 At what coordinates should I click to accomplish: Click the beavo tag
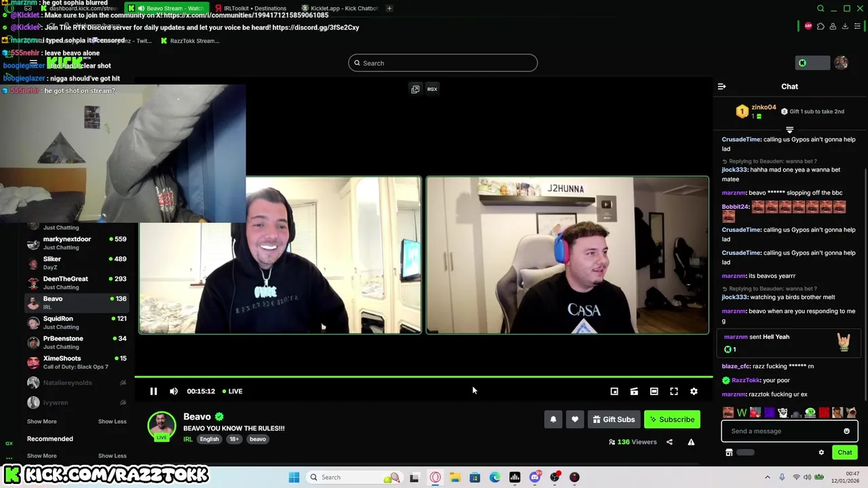pos(258,439)
